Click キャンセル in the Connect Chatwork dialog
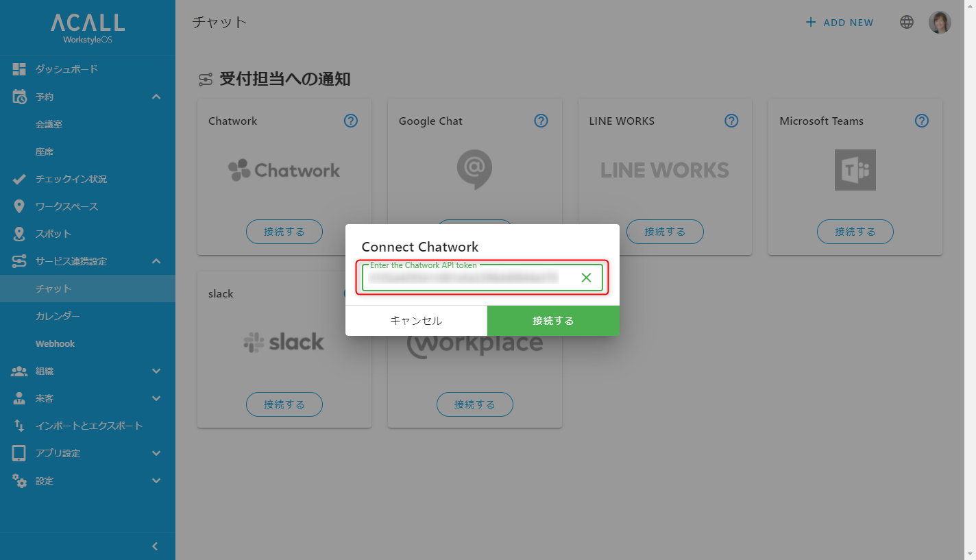The image size is (976, 560). 416,321
